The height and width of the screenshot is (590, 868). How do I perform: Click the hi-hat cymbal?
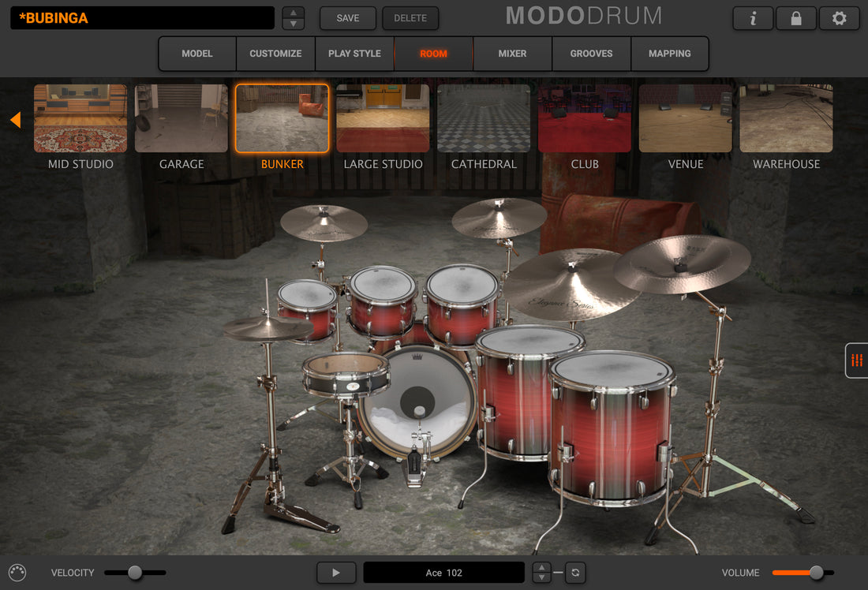(x=268, y=330)
